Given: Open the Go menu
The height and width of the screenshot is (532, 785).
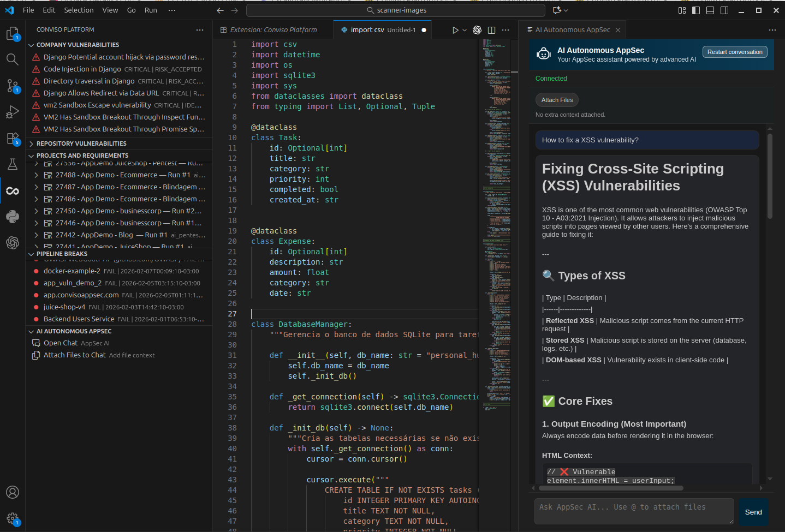Looking at the screenshot, I should click(x=131, y=10).
